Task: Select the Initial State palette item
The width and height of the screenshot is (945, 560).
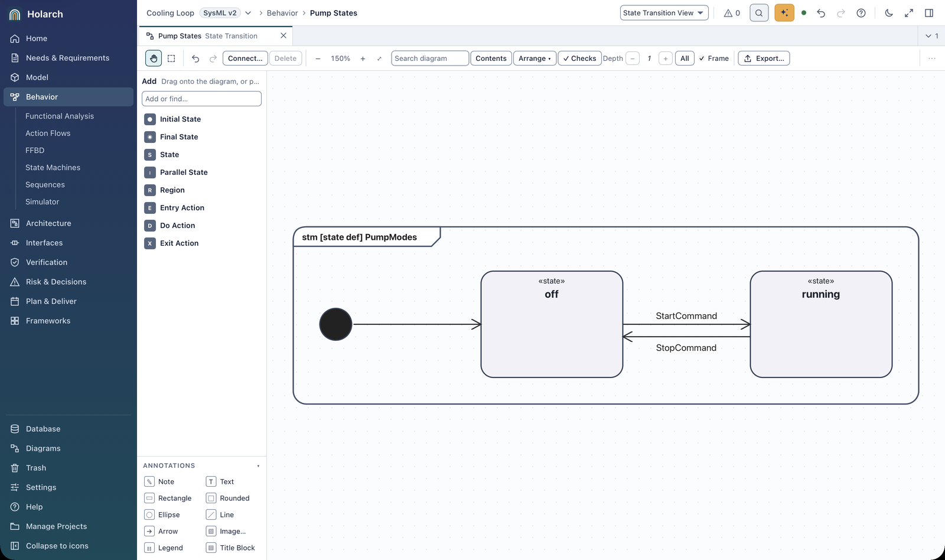Action: tap(201, 119)
